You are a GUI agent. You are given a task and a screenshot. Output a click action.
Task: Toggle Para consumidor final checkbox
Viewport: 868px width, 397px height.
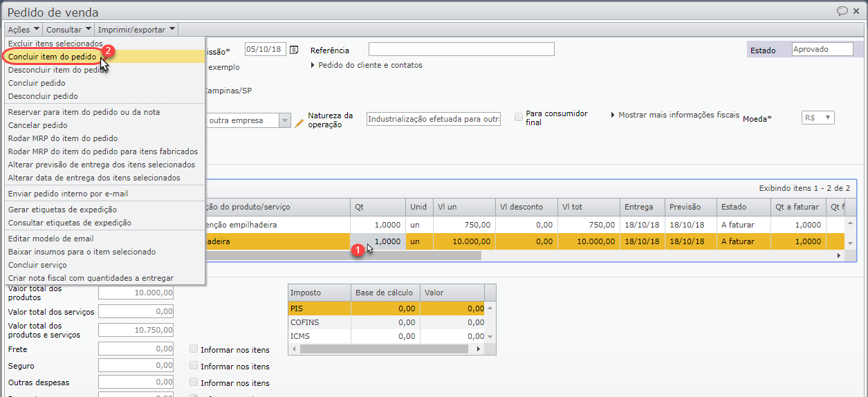(x=519, y=117)
